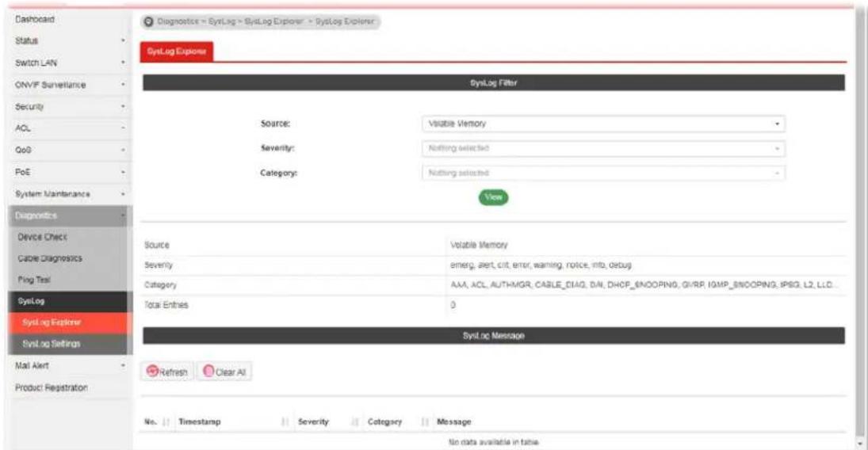Expand the Status menu arrow

[122, 41]
